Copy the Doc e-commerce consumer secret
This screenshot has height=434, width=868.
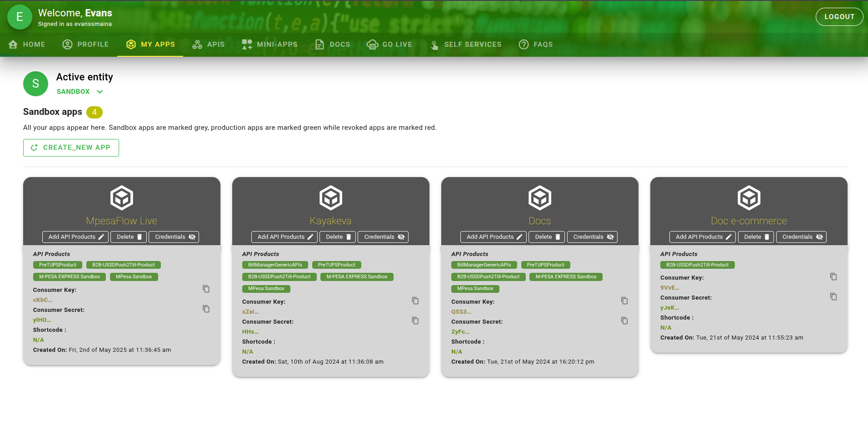pos(833,297)
